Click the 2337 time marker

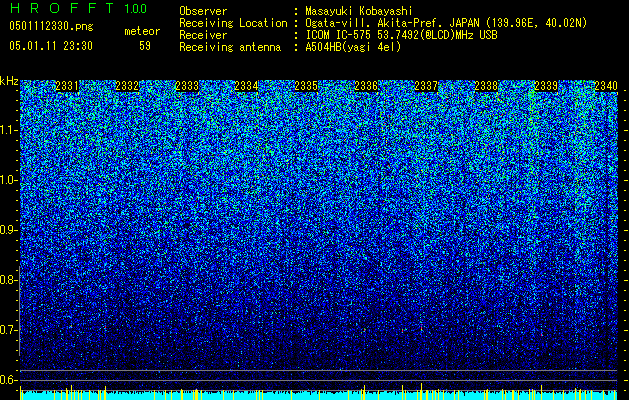coord(426,86)
